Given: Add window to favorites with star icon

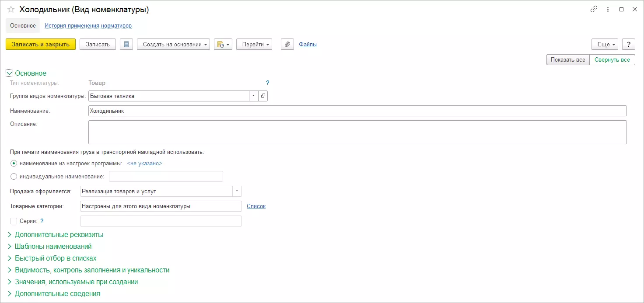Looking at the screenshot, I should 11,10.
